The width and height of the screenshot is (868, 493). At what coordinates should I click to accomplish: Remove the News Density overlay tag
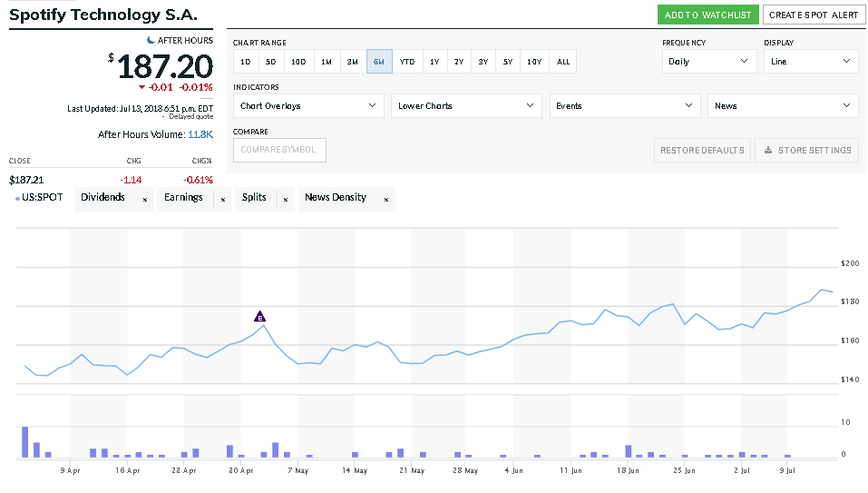[x=386, y=200]
